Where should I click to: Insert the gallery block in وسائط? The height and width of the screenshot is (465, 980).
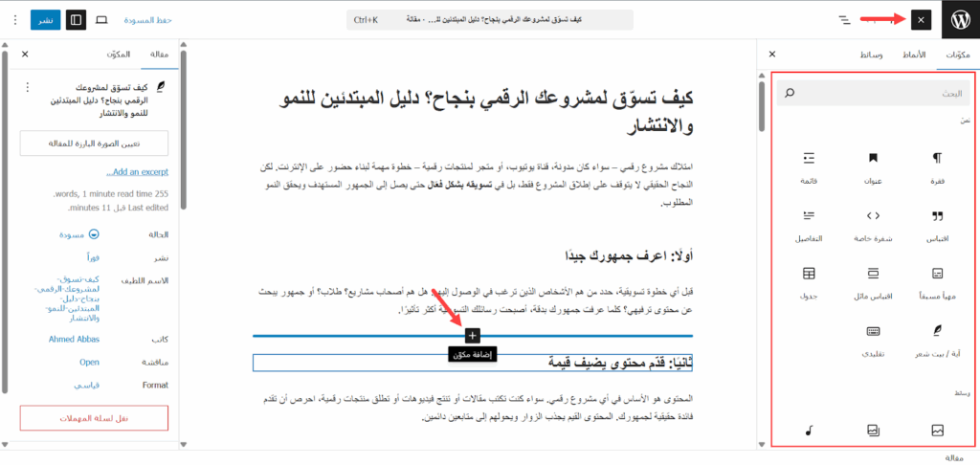tap(873, 430)
